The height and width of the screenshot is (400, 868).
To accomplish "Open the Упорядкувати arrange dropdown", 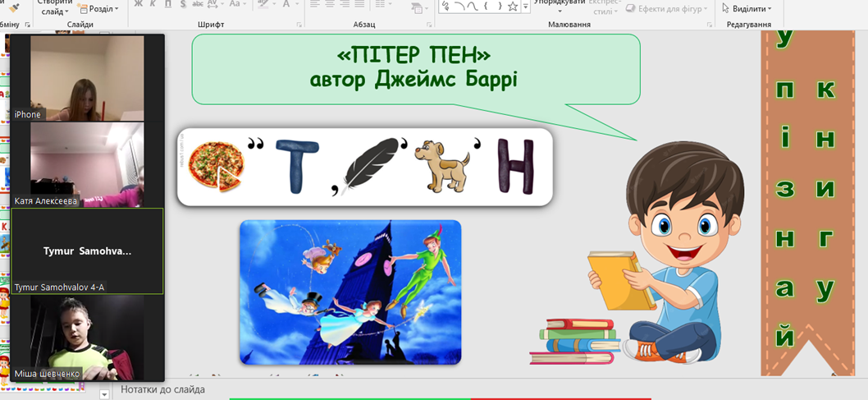I will click(x=559, y=7).
